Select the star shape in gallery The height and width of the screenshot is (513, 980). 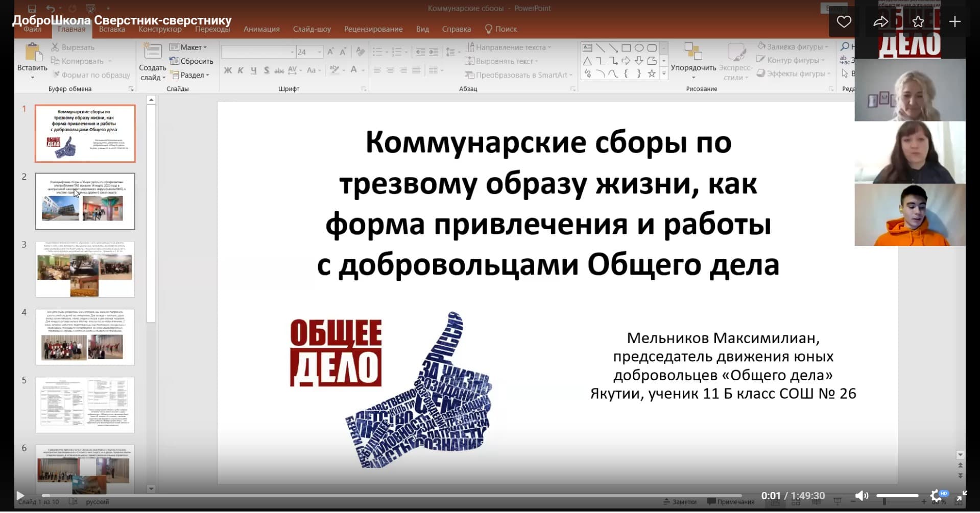point(651,74)
